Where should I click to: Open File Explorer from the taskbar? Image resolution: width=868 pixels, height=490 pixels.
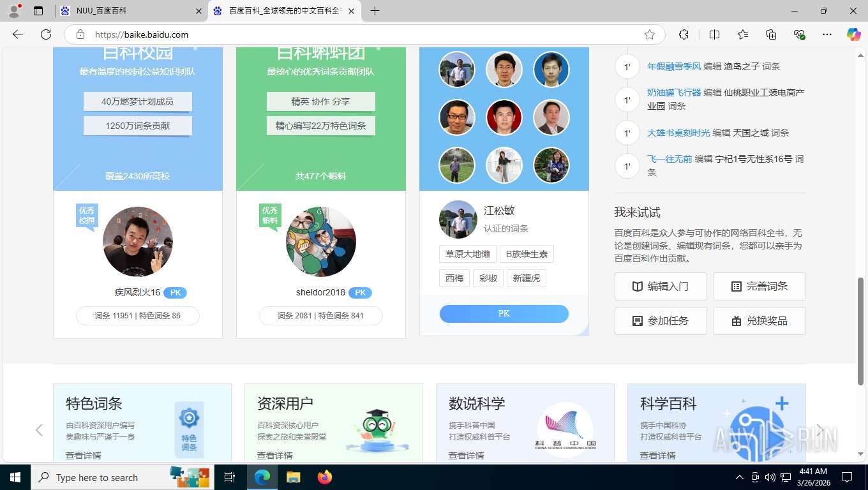(293, 477)
